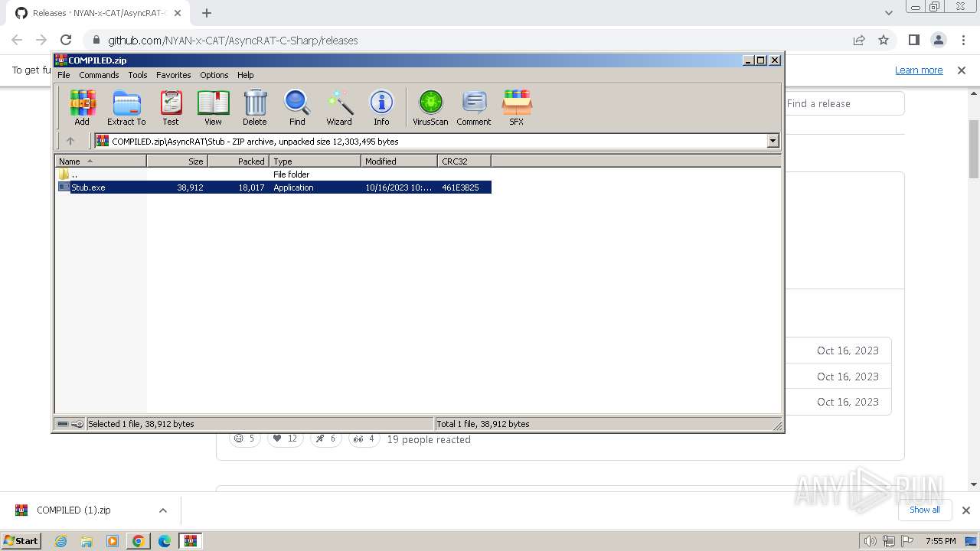980x551 pixels.
Task: Click the View file icon
Action: pos(213,107)
